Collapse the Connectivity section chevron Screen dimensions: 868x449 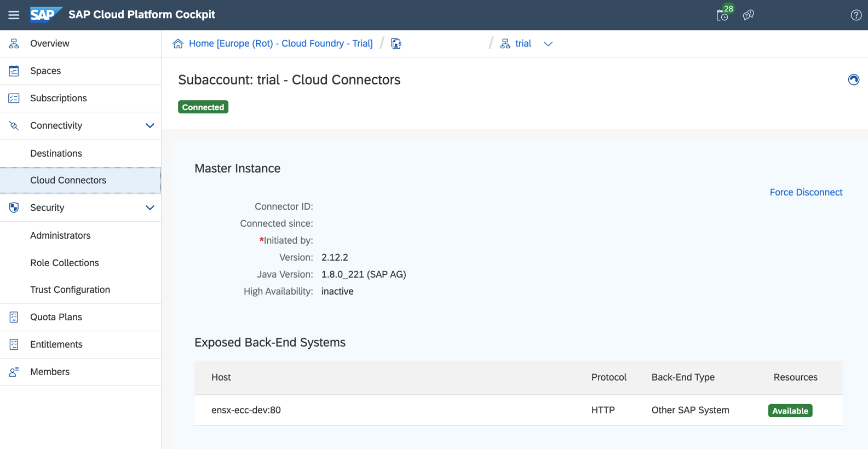(x=150, y=125)
